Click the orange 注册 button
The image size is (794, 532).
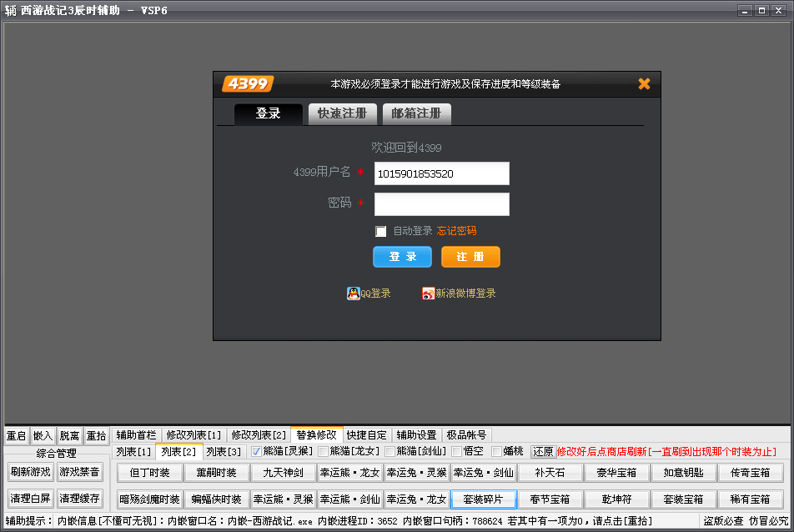tap(470, 257)
